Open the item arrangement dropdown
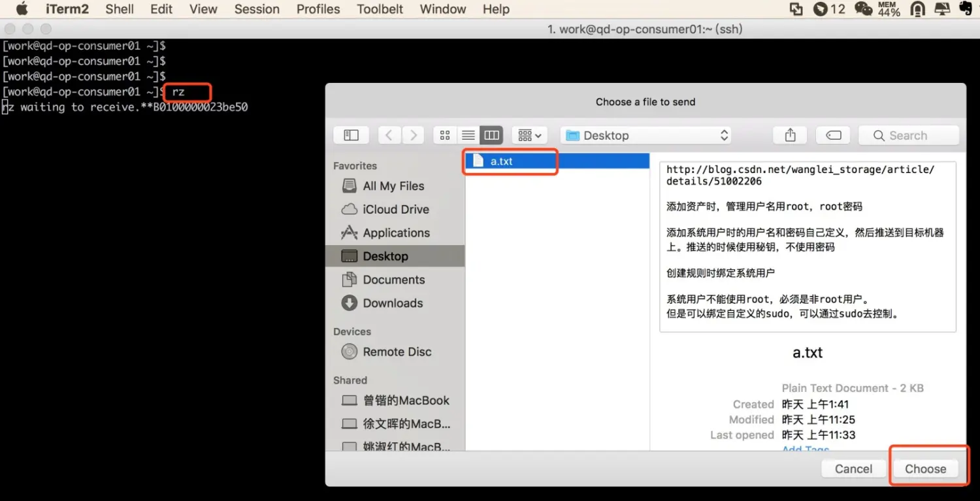 tap(529, 135)
